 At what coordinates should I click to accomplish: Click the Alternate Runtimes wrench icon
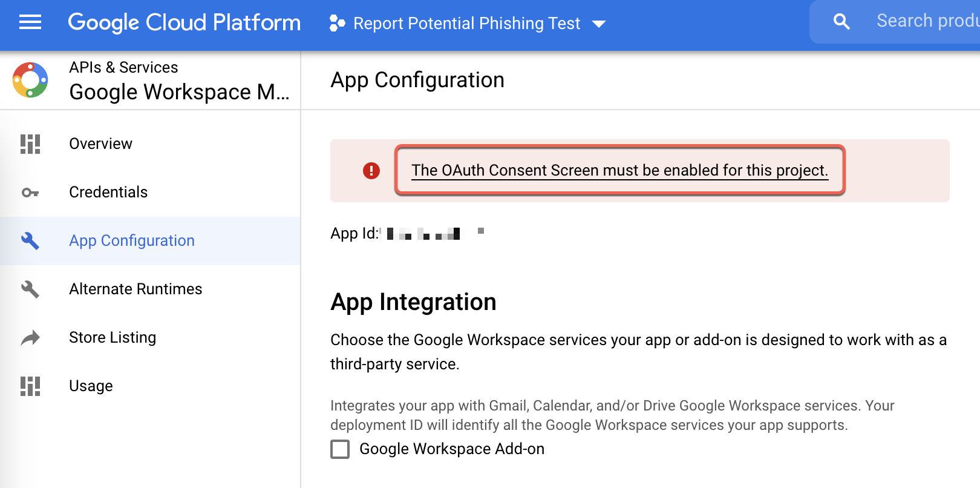pos(30,289)
